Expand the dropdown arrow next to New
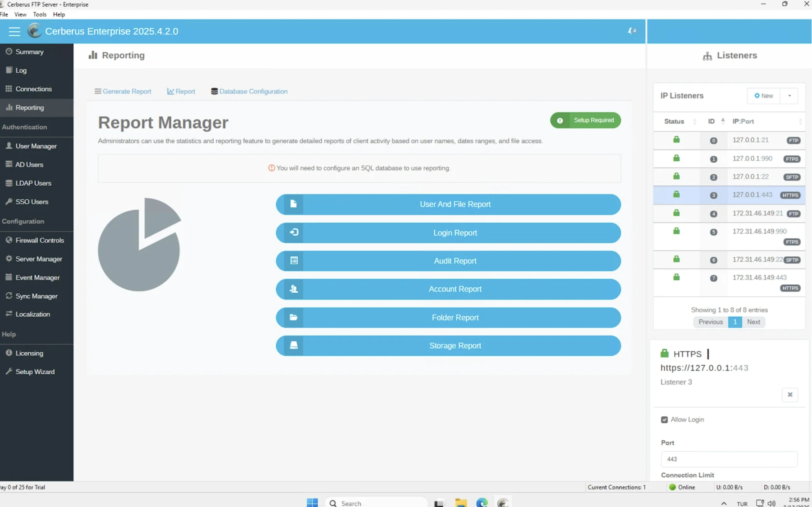 point(789,96)
